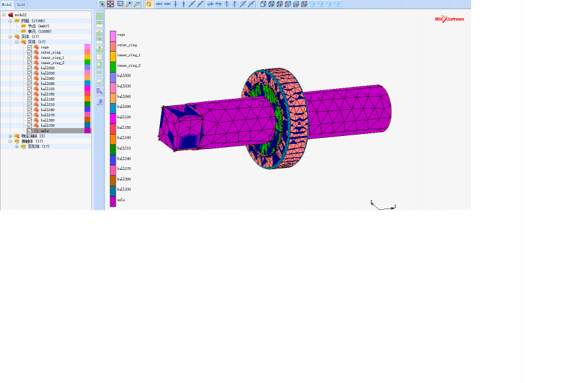Click the top green grid icon in side toolbar
Screen dimensions: 588x383
point(99,16)
